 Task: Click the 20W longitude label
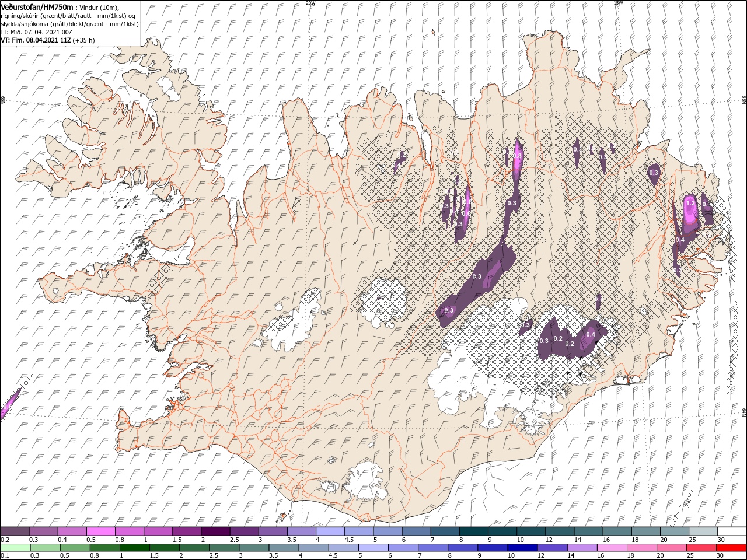pyautogui.click(x=310, y=3)
